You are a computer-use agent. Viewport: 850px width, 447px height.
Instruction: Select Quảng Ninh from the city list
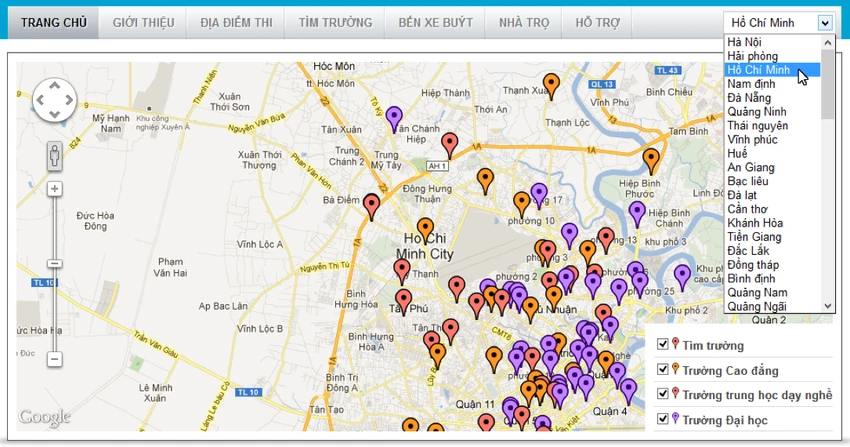(x=773, y=112)
